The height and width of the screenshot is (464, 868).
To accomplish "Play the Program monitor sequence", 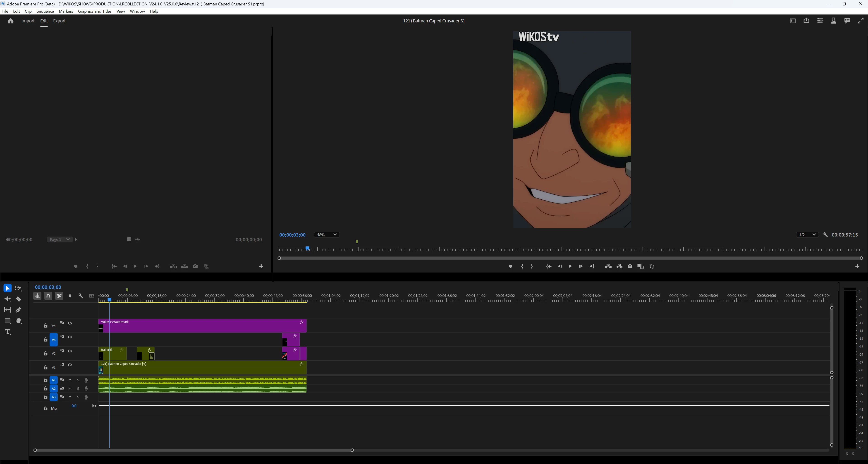I will (570, 267).
